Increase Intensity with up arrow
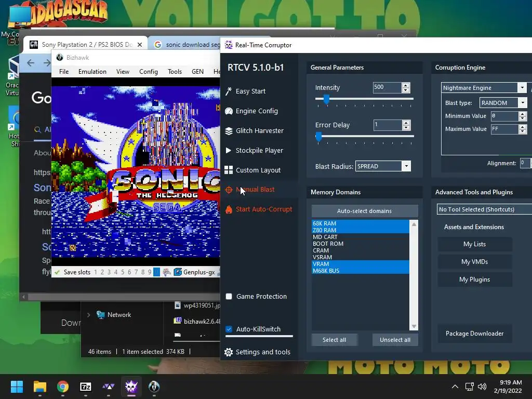Screen dimensions: 532x399 [x=406, y=85]
